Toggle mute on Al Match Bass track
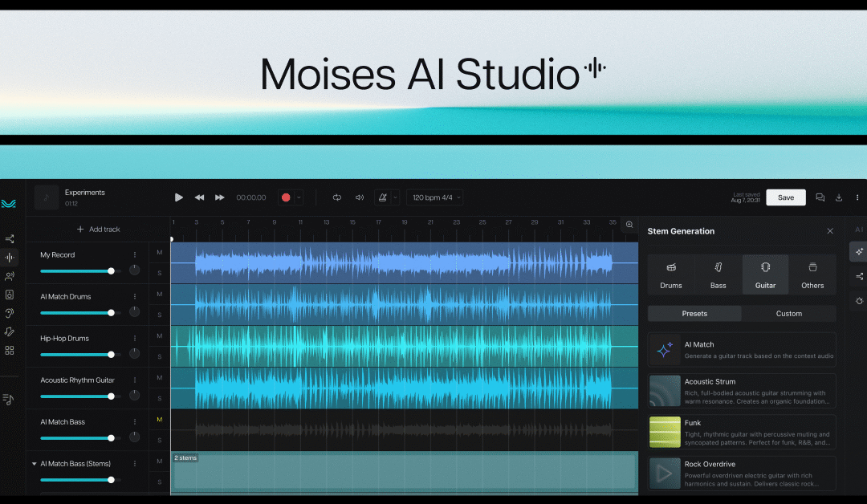The image size is (867, 504). (159, 418)
